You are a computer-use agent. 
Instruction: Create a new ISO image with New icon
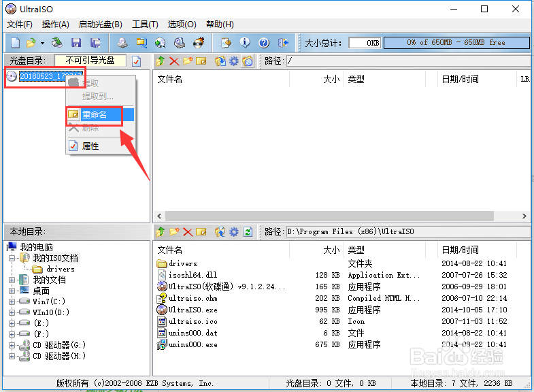(x=16, y=43)
